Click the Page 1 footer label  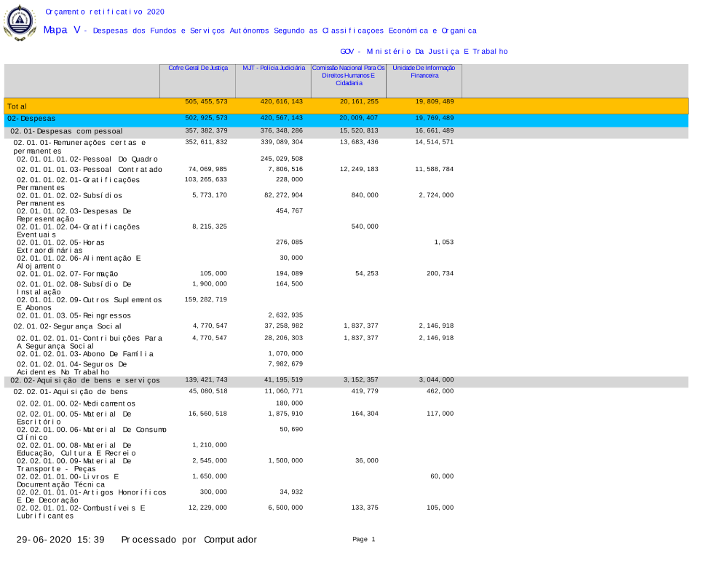tap(363, 540)
